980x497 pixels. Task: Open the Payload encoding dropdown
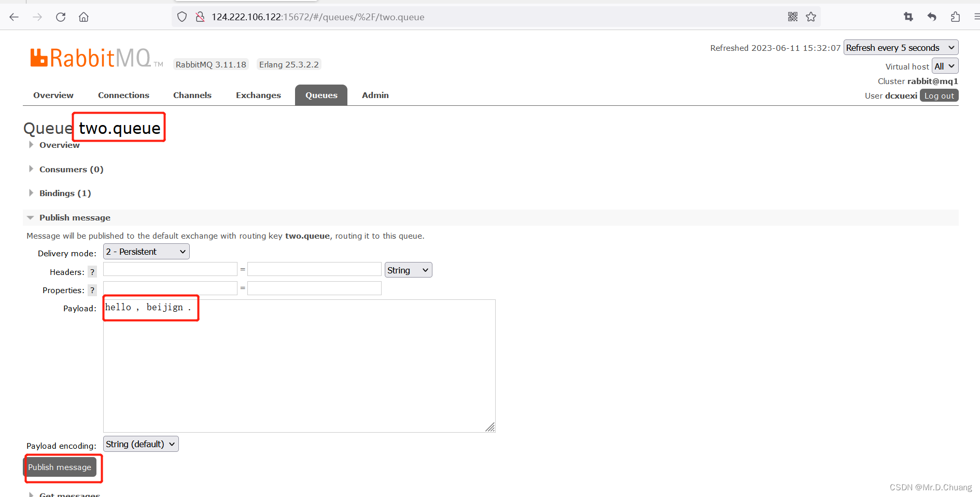pos(141,444)
